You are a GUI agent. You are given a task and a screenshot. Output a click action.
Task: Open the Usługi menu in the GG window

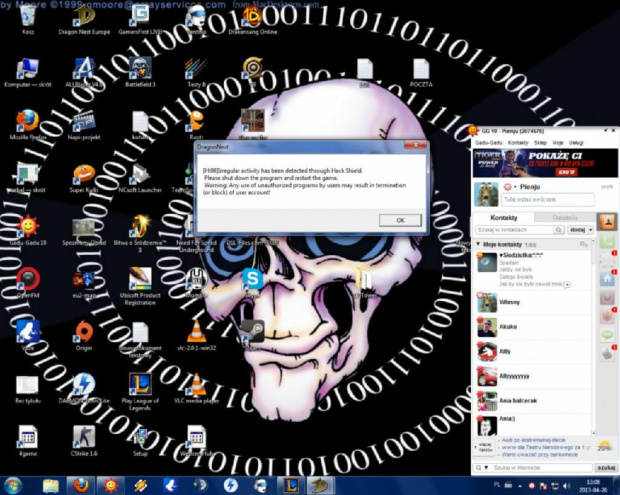pyautogui.click(x=576, y=143)
